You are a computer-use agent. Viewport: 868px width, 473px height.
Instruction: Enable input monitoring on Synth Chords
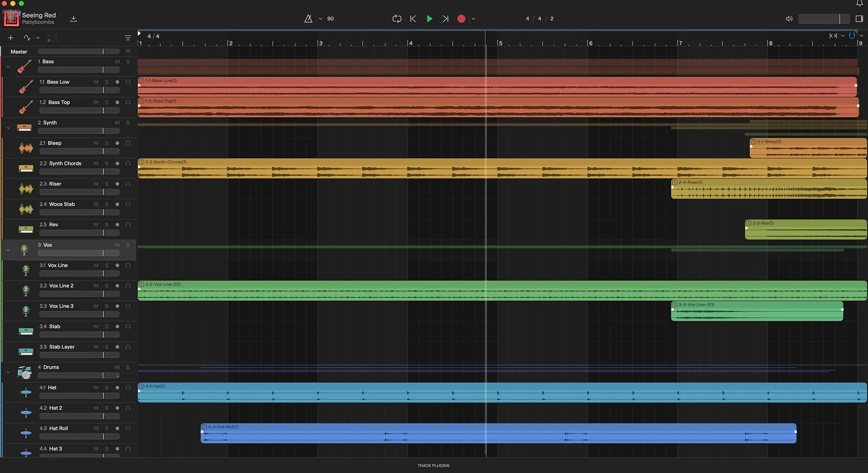(128, 163)
